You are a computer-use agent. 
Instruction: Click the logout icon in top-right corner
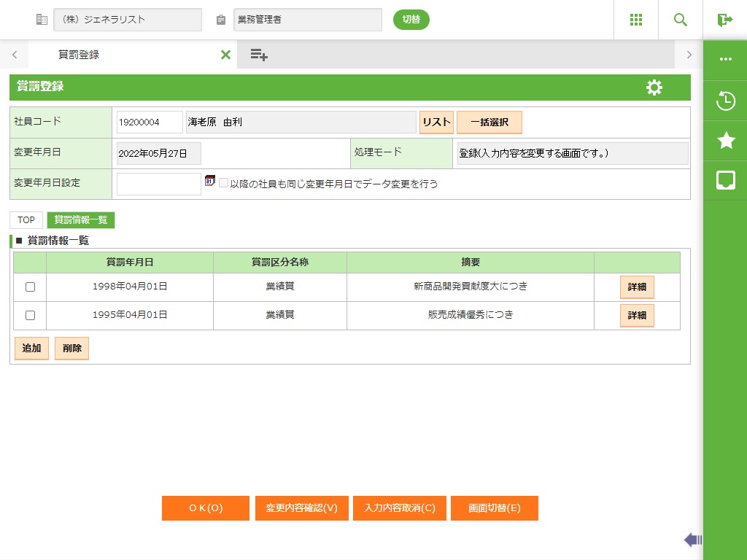(725, 20)
